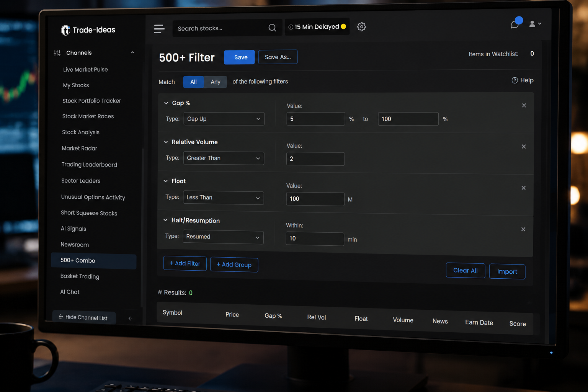Click the collapse arrow beside Hide Channel List

[131, 318]
